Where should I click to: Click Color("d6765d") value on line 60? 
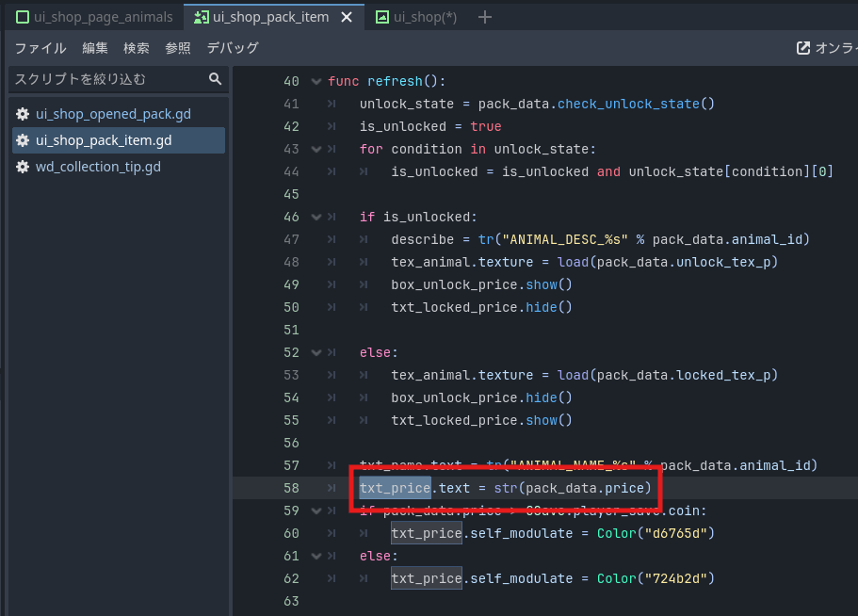pyautogui.click(x=656, y=533)
